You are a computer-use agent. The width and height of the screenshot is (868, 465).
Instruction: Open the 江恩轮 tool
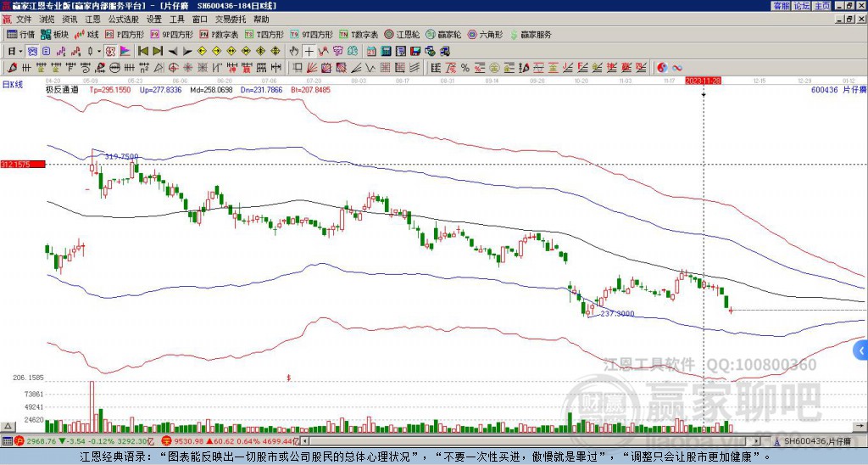(403, 34)
